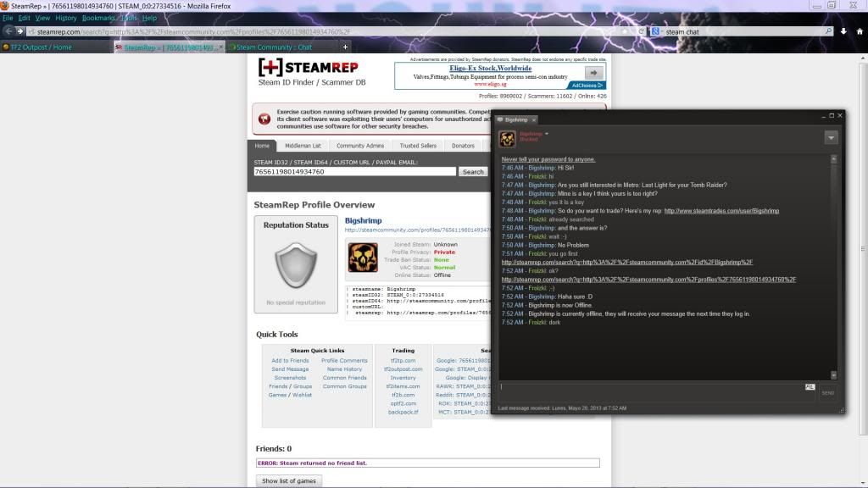Viewport: 868px width, 488px height.
Task: Reload the page with the refresh icon
Action: click(641, 31)
